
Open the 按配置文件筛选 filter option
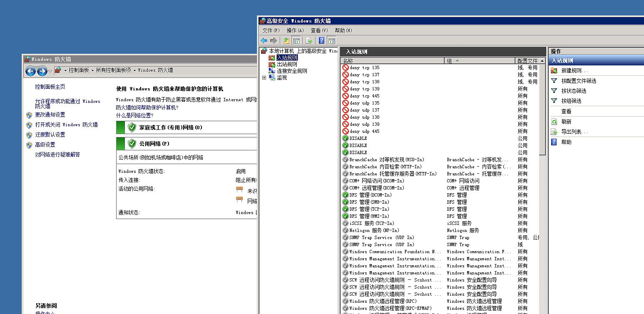(x=579, y=81)
